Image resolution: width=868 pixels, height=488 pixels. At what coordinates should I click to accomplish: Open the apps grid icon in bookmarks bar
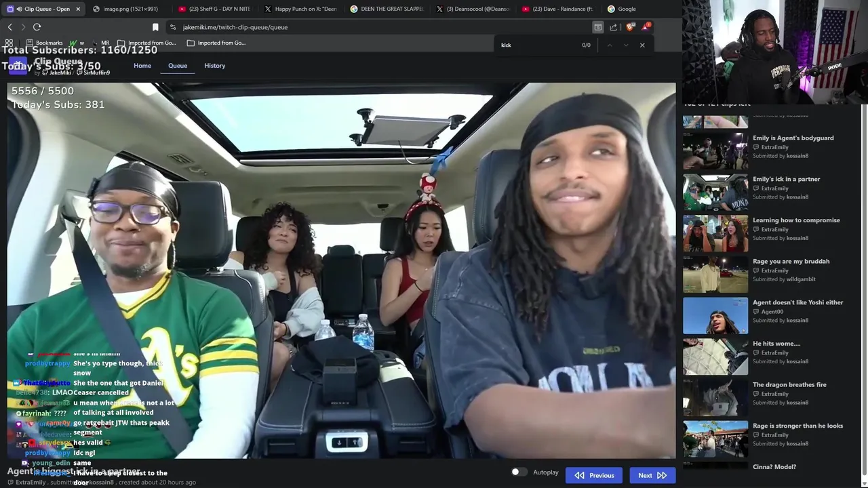pyautogui.click(x=9, y=43)
